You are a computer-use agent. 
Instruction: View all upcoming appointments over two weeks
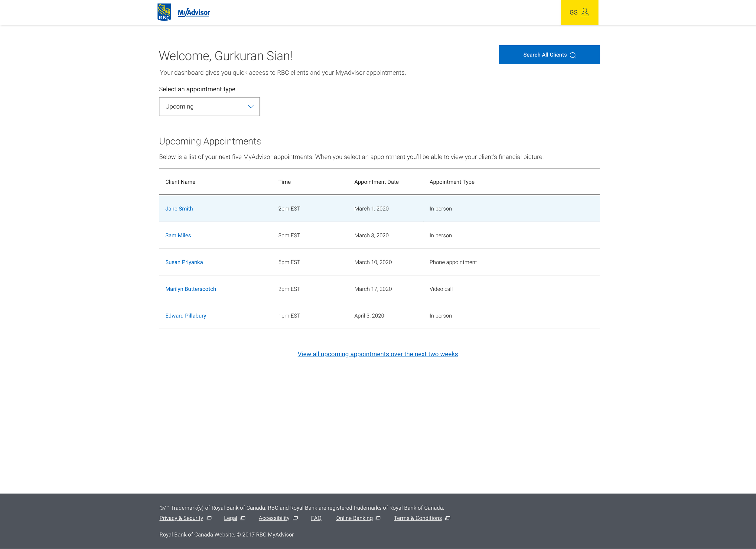[x=377, y=354]
